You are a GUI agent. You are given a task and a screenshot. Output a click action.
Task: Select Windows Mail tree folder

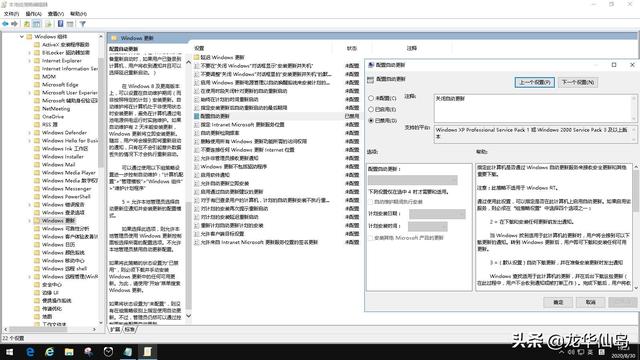pyautogui.click(x=58, y=164)
